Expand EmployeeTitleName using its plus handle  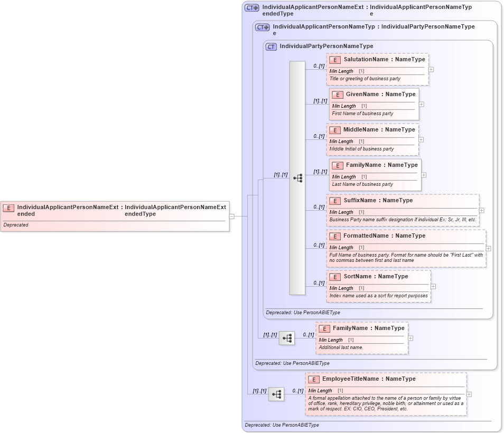coord(469,394)
